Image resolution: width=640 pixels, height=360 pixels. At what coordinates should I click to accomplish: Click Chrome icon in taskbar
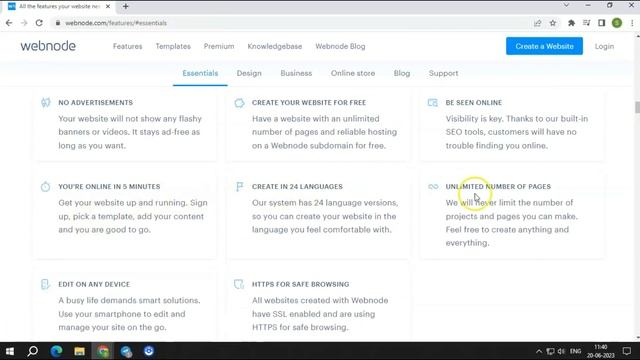coord(103,351)
